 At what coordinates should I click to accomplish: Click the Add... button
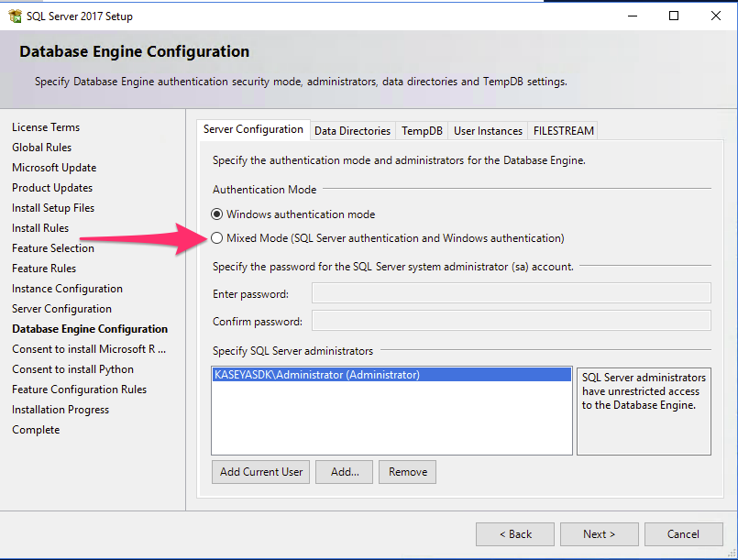tap(345, 472)
